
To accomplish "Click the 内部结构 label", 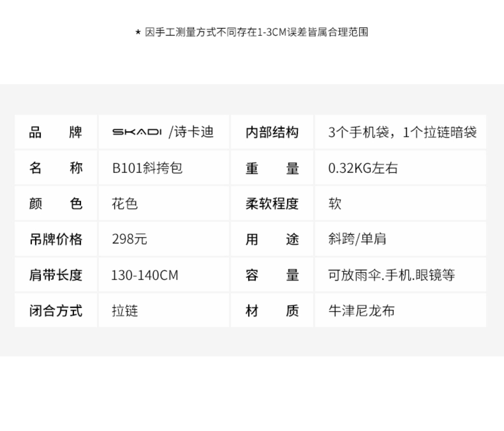I will 272,132.
